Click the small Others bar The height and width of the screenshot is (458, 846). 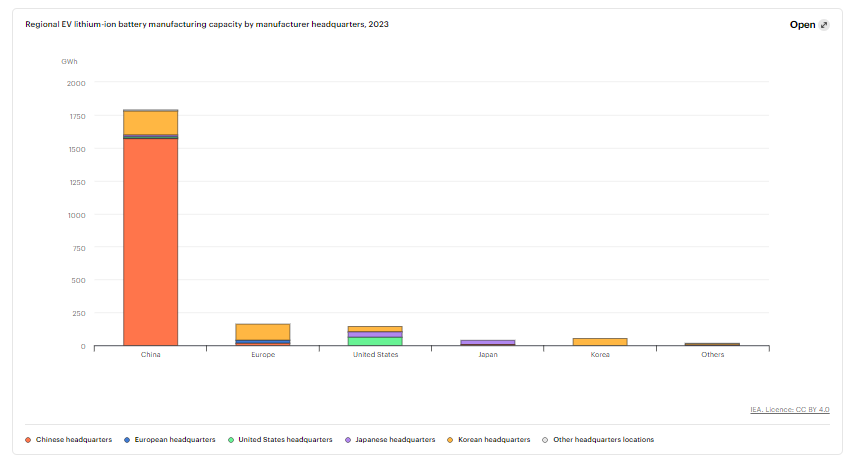tap(712, 344)
